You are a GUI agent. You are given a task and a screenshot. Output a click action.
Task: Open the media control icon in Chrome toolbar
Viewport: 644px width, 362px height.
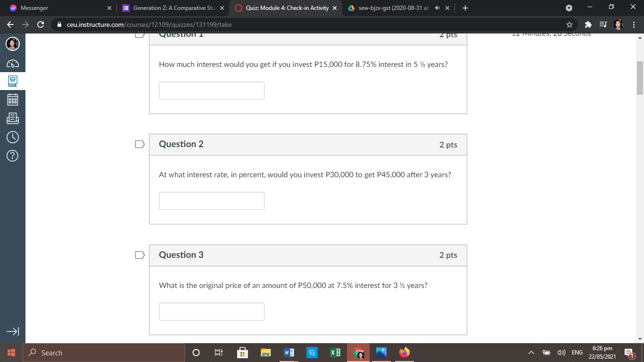coord(603,25)
